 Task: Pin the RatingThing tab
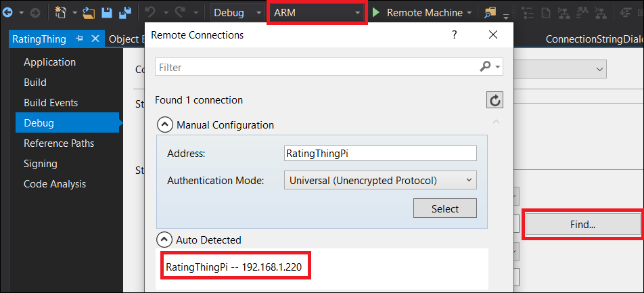[80, 39]
